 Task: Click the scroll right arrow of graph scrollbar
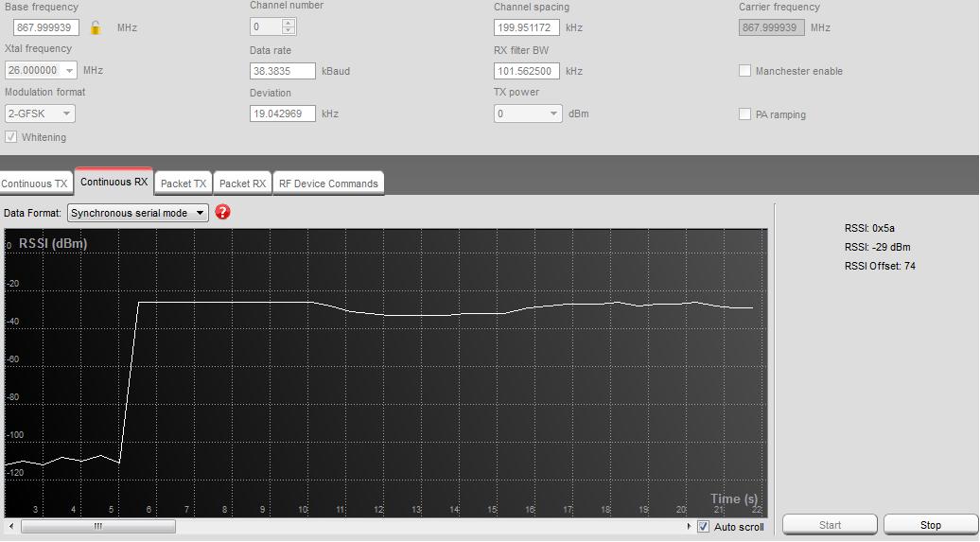click(x=689, y=526)
